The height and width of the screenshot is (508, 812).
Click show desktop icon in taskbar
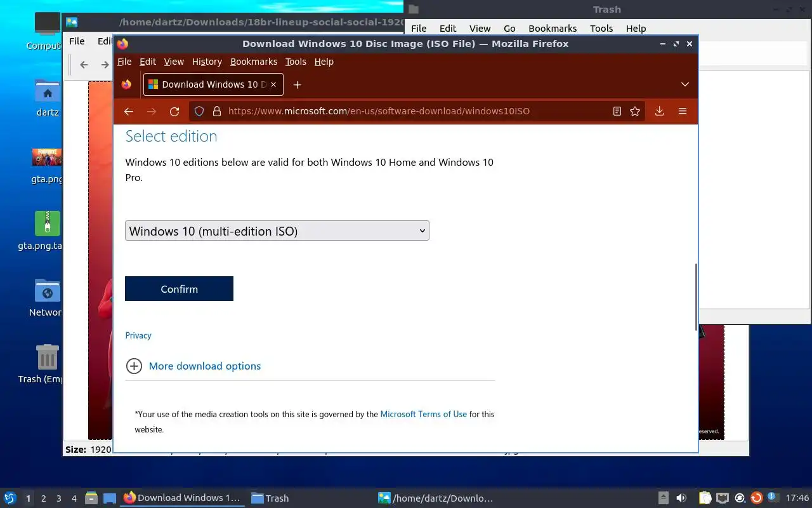click(x=110, y=498)
